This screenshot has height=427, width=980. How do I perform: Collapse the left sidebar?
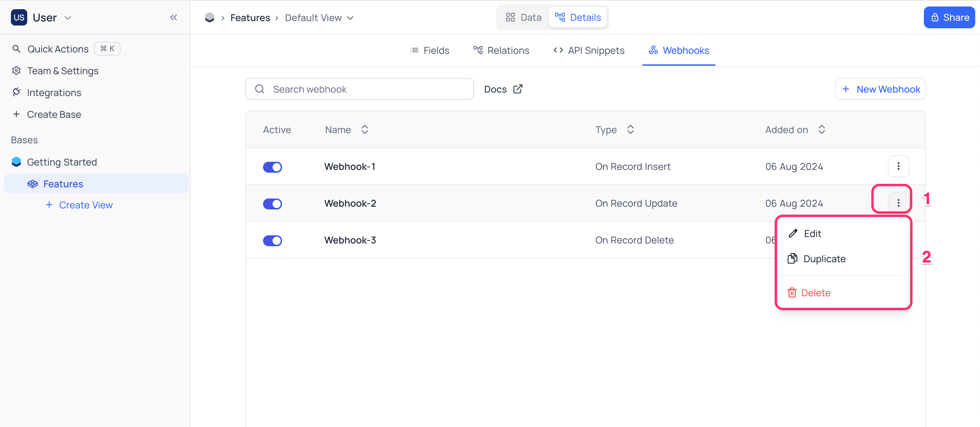pos(174,17)
